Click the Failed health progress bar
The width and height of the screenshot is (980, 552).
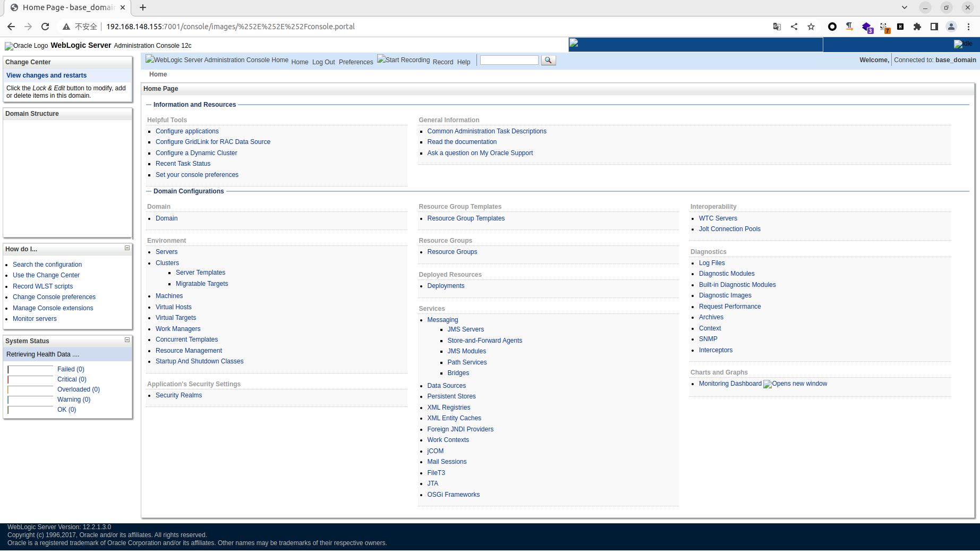pos(30,369)
